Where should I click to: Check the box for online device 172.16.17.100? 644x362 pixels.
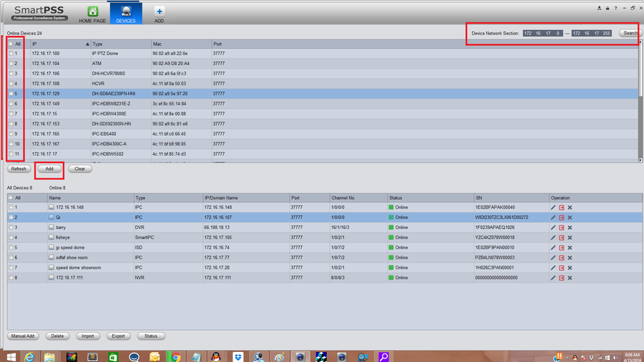pyautogui.click(x=11, y=54)
